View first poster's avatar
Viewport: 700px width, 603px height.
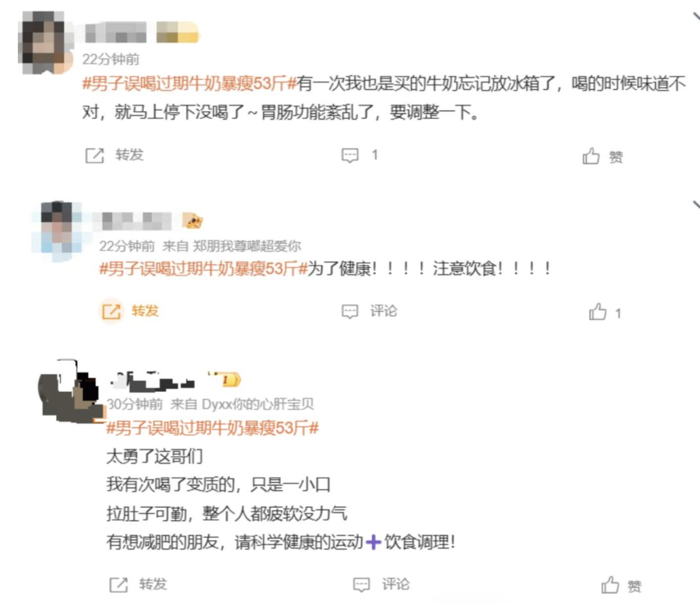44,43
